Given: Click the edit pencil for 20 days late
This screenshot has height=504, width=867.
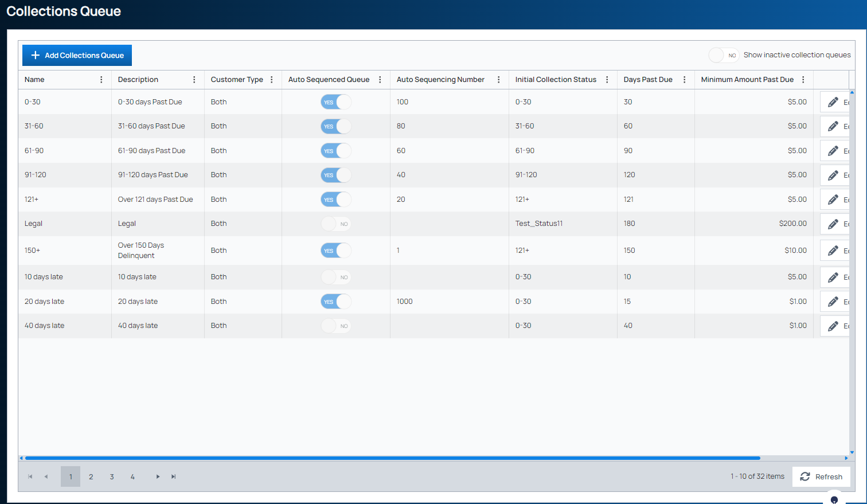Looking at the screenshot, I should pos(834,302).
